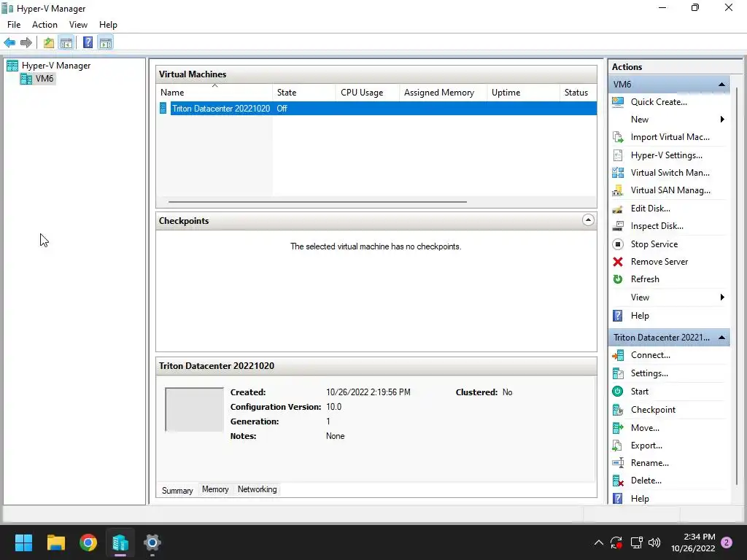Image resolution: width=747 pixels, height=560 pixels.
Task: Collapse the Triton Datacenter actions section
Action: [x=721, y=338]
